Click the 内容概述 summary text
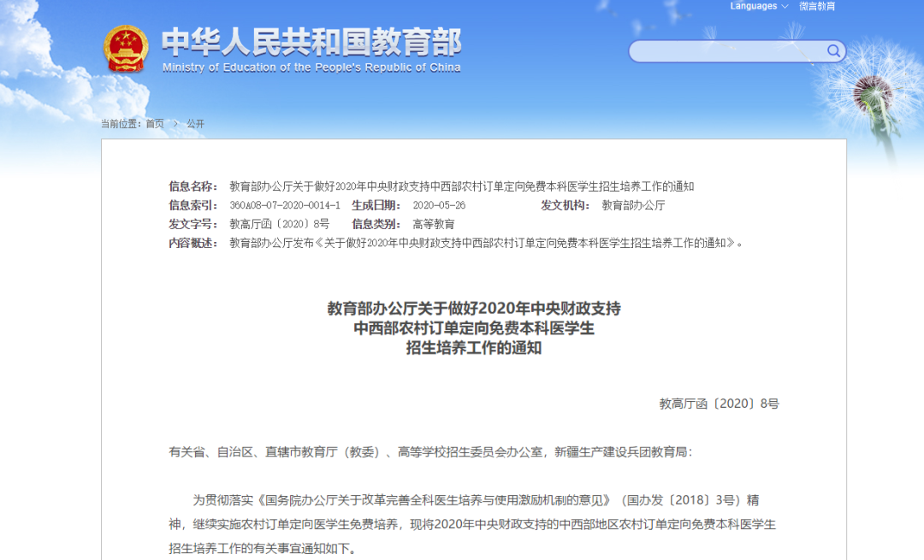The width and height of the screenshot is (924, 560). 486,243
